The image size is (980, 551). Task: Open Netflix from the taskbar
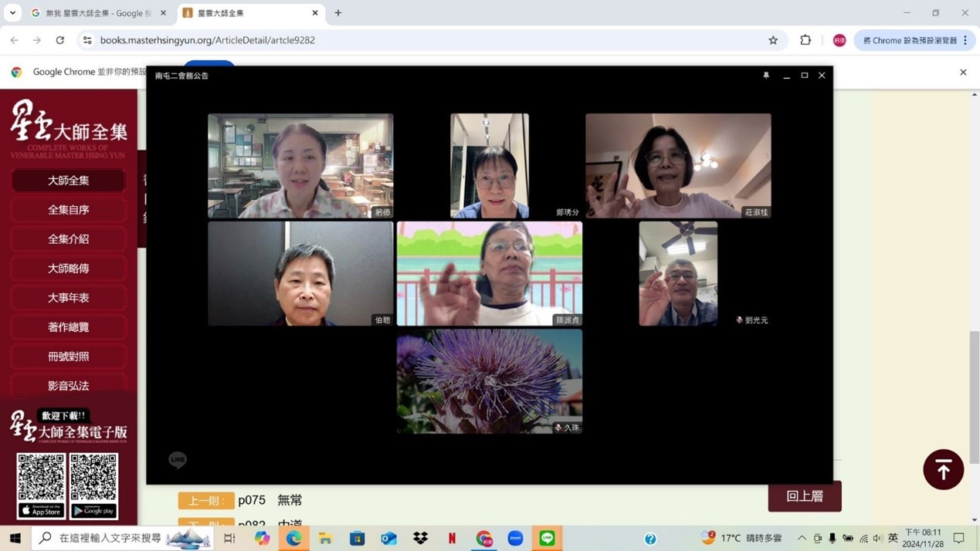tap(452, 538)
